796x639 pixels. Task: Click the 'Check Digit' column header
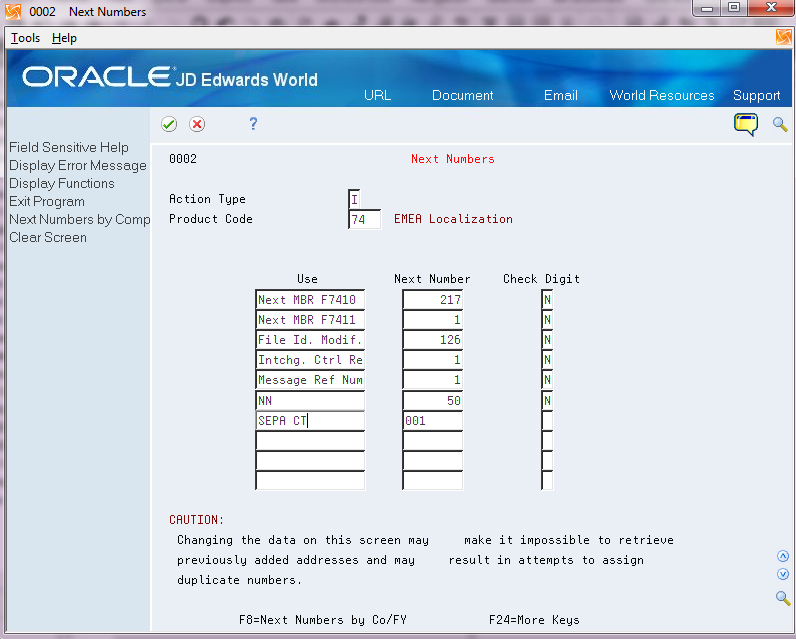541,279
